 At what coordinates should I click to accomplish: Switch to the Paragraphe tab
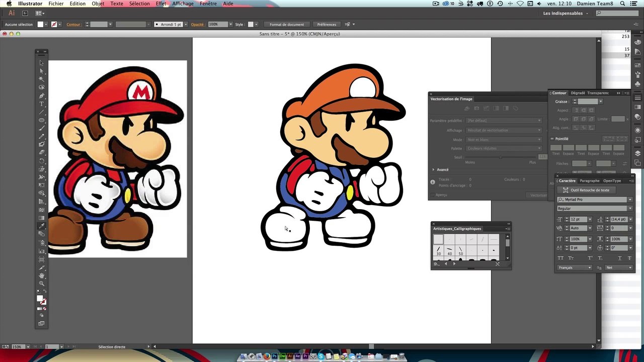[590, 180]
